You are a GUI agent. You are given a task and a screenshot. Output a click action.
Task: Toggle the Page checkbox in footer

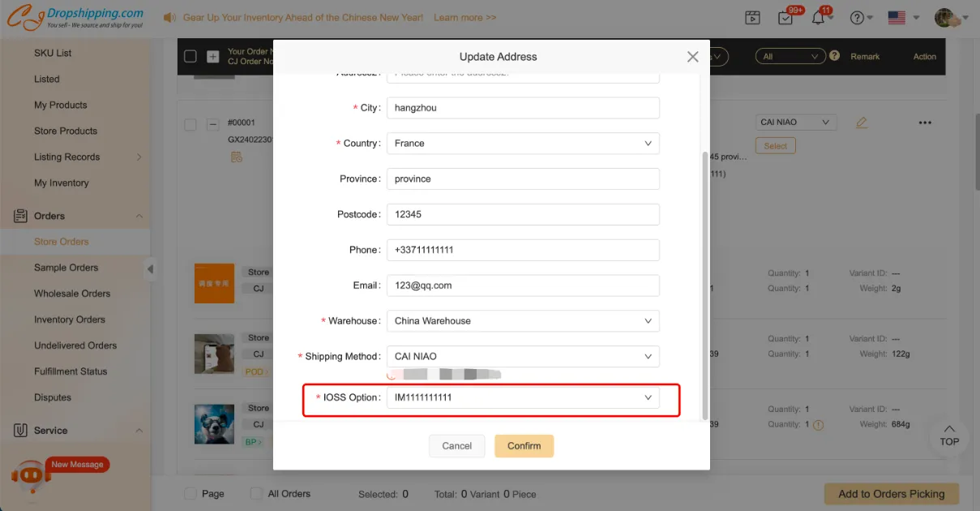pos(190,493)
